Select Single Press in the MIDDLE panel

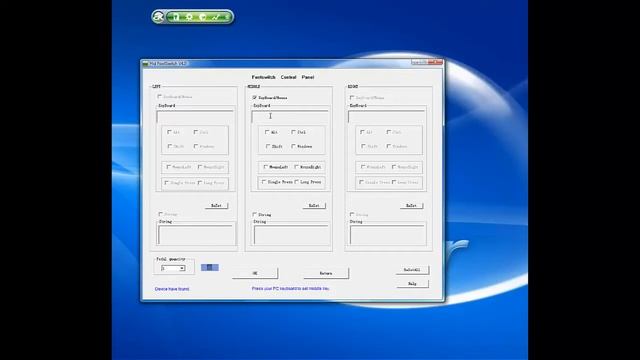point(264,182)
